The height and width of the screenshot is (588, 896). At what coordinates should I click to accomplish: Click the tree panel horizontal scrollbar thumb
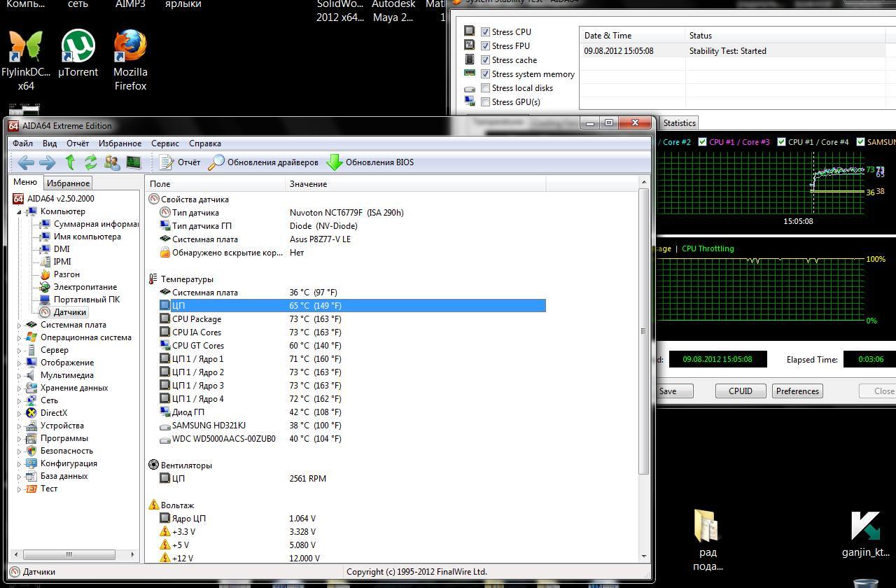tap(69, 554)
